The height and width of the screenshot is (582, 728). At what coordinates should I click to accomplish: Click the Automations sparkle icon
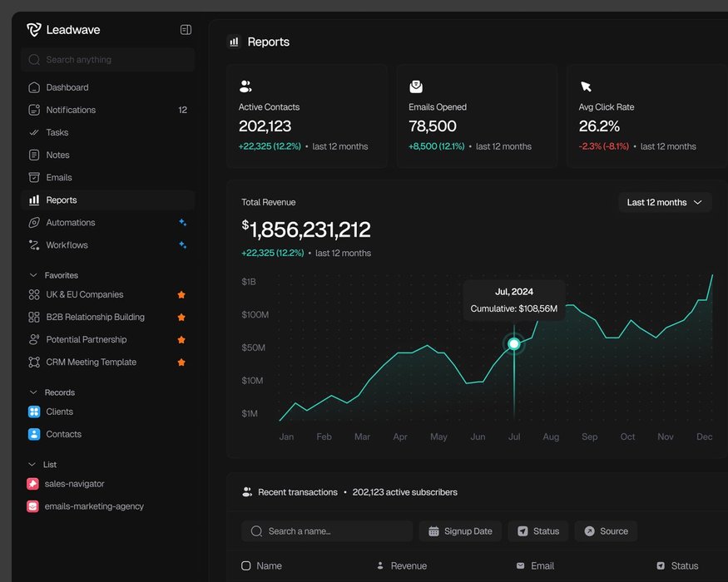pyautogui.click(x=182, y=223)
